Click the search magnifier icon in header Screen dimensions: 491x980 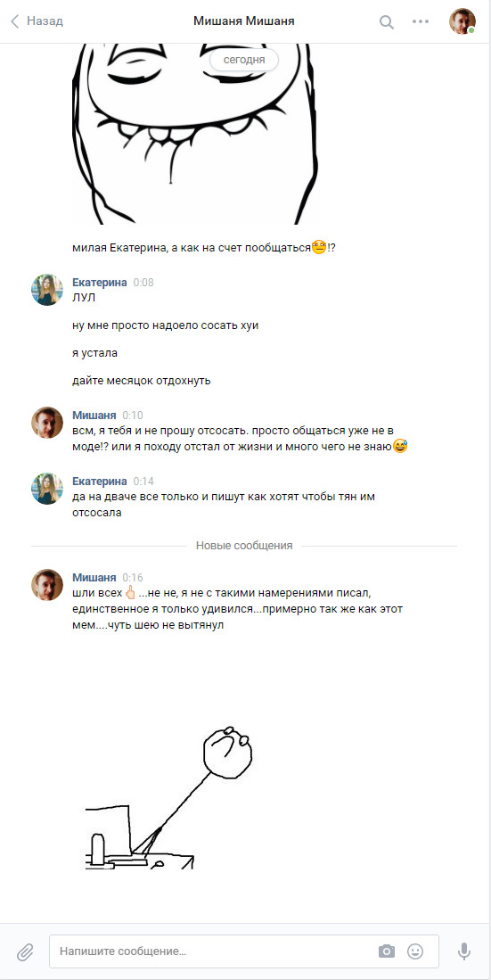[x=387, y=22]
